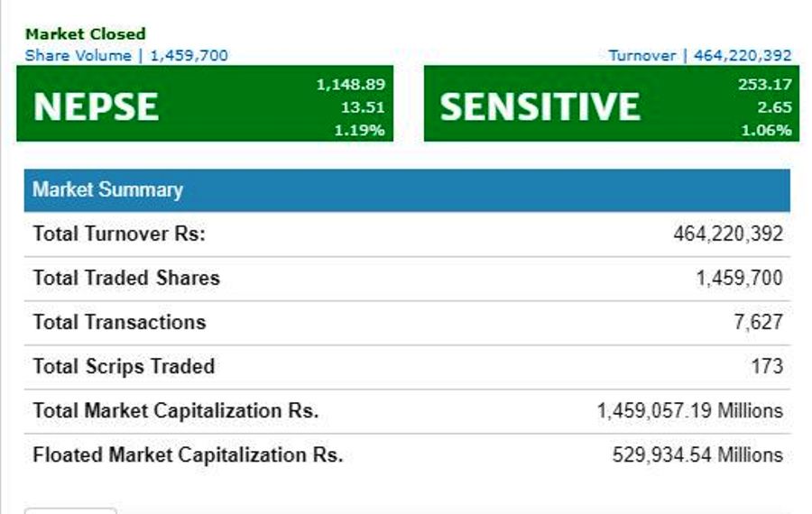Click the scrips traded value 173
812x514 pixels.
770,367
